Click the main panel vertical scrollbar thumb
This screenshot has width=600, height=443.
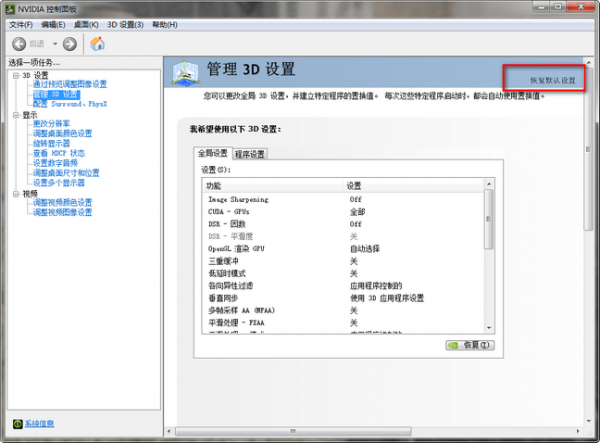588,150
